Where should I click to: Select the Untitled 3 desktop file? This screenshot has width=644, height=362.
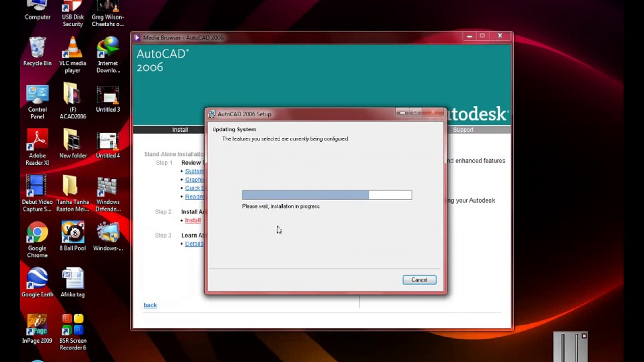tap(108, 98)
